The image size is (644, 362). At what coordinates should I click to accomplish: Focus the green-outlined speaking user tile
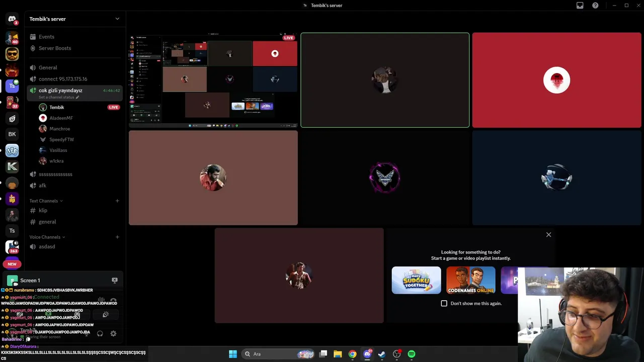(x=385, y=80)
